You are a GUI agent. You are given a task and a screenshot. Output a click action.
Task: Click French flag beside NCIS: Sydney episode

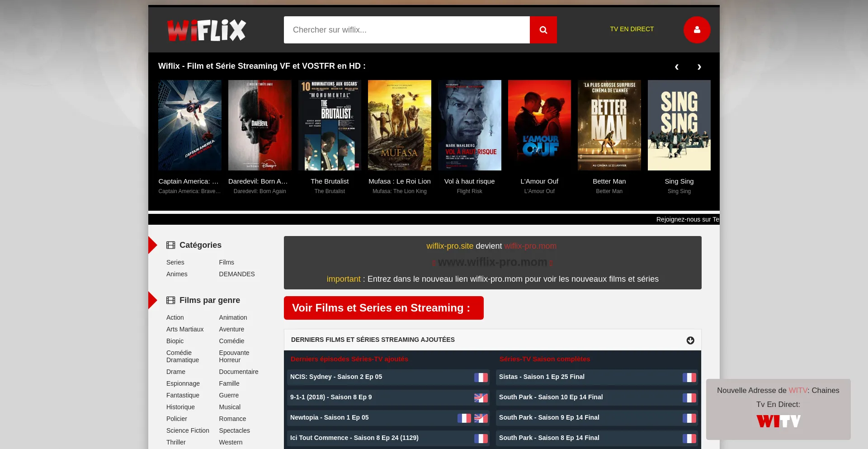[x=481, y=378]
